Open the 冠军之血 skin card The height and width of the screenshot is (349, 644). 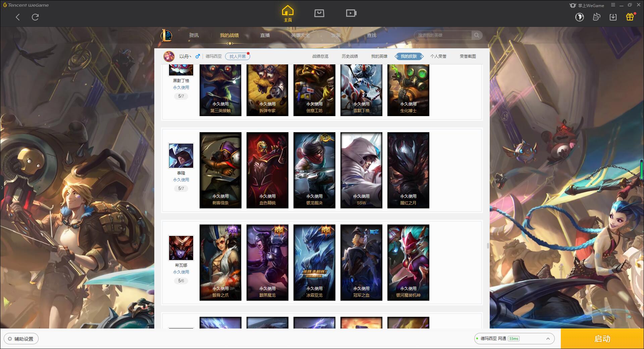pyautogui.click(x=361, y=262)
